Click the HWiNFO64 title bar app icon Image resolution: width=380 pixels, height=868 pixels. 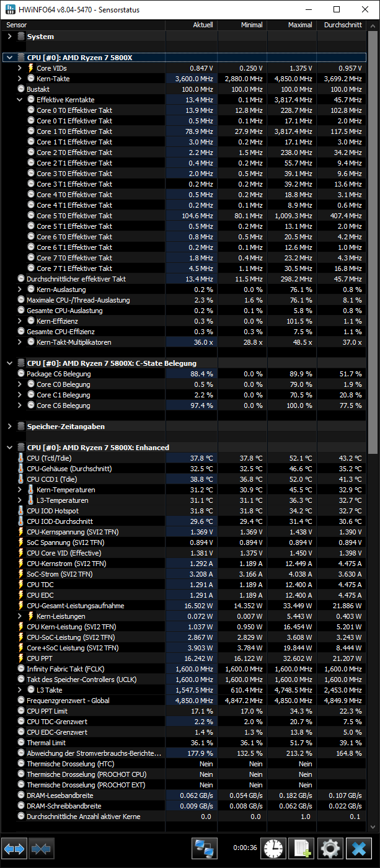point(11,9)
